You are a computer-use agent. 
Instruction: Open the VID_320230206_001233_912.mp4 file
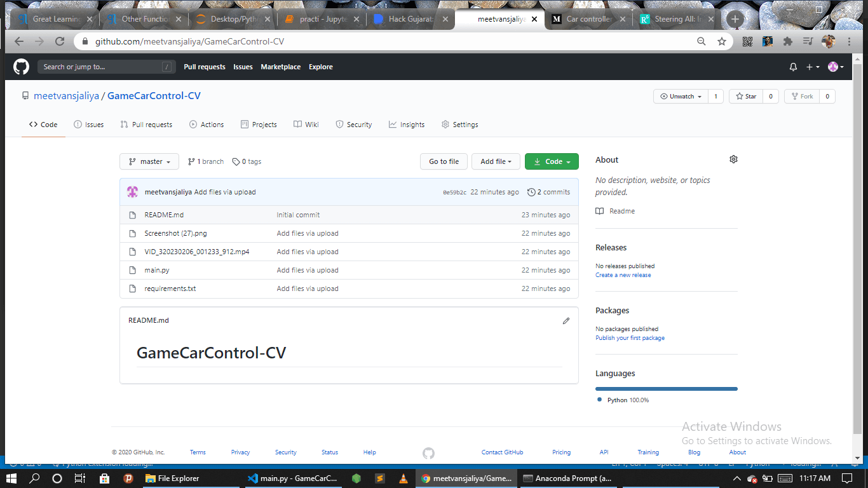(x=197, y=252)
